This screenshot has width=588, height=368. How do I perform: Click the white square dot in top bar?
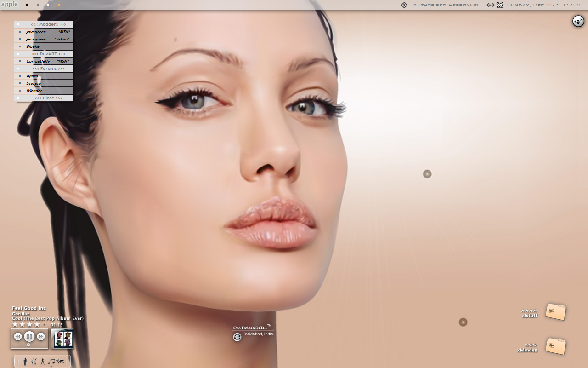click(x=48, y=5)
